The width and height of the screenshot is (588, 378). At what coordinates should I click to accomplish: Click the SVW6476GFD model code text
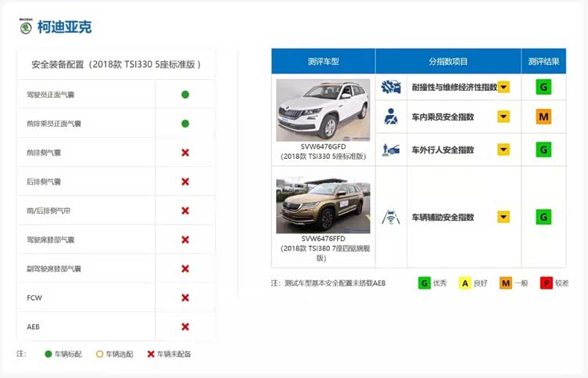(323, 146)
